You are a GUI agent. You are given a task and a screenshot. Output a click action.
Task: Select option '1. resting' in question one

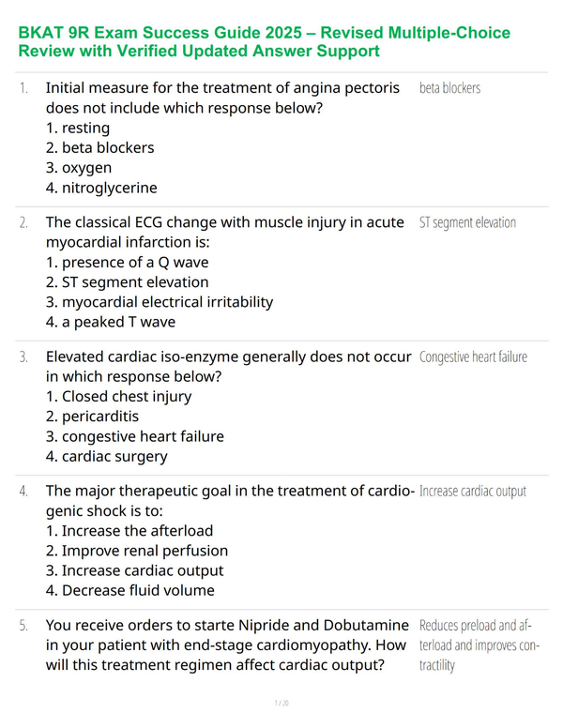78,128
